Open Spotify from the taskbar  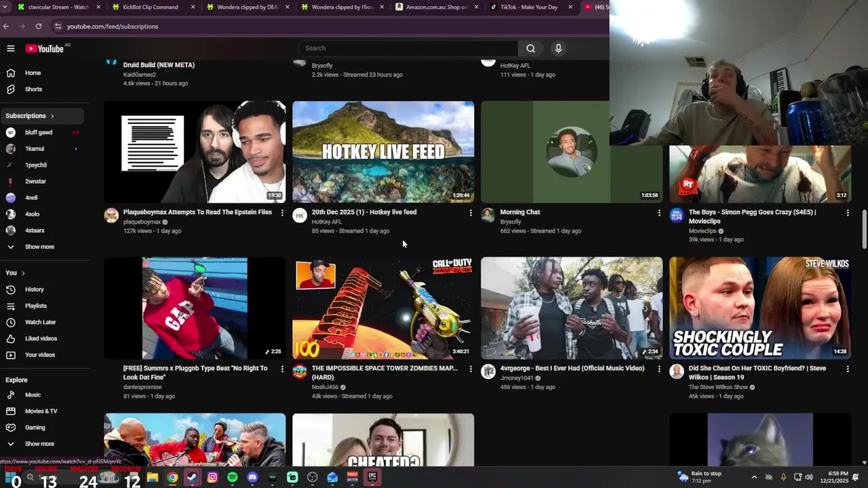pyautogui.click(x=233, y=477)
